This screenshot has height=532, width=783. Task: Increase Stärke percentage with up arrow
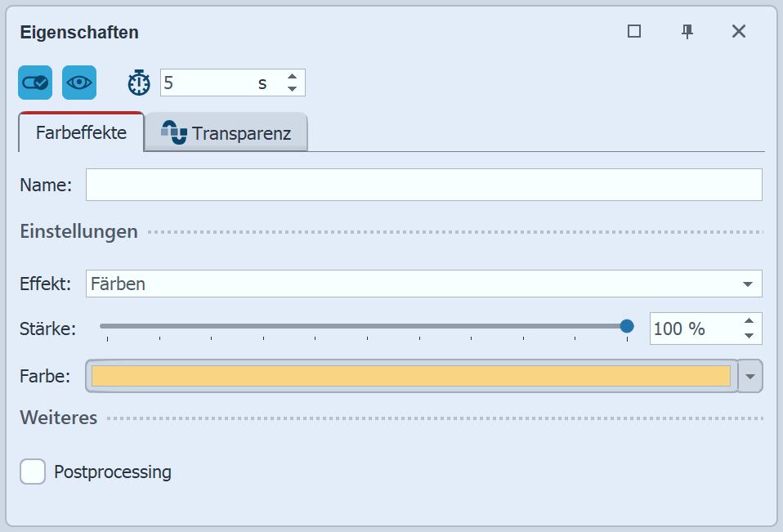pyautogui.click(x=749, y=321)
